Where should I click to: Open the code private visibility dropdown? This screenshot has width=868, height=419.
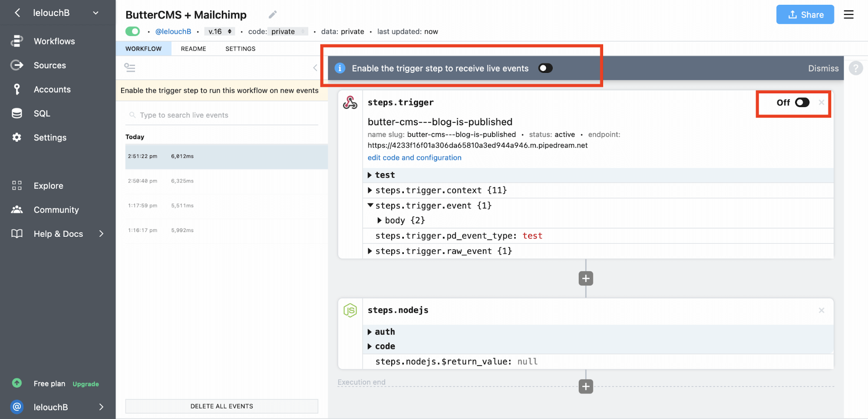(x=287, y=31)
